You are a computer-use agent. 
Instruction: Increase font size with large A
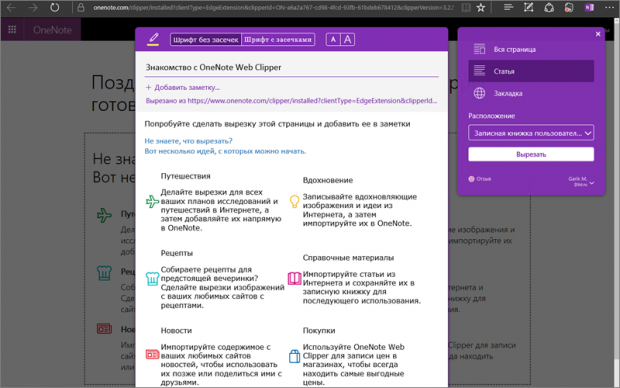347,40
